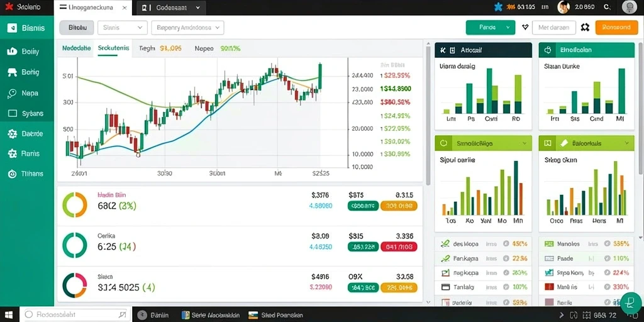Switch to the Srokutenis tab
This screenshot has width=644, height=322.
tap(113, 48)
